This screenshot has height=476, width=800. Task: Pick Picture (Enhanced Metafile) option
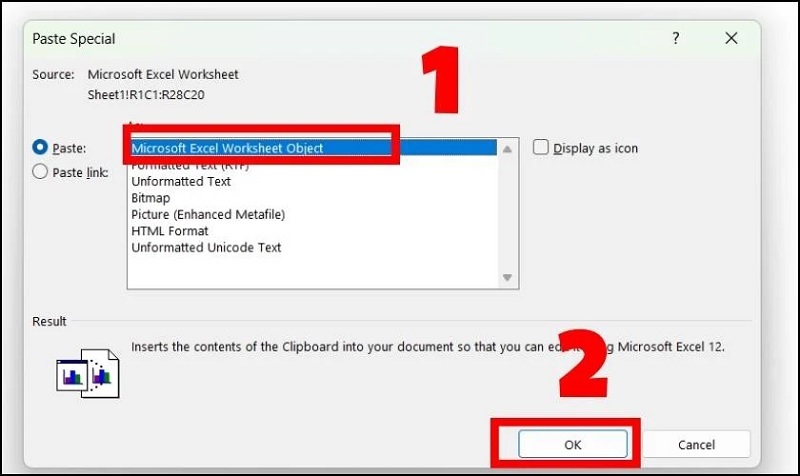point(208,214)
